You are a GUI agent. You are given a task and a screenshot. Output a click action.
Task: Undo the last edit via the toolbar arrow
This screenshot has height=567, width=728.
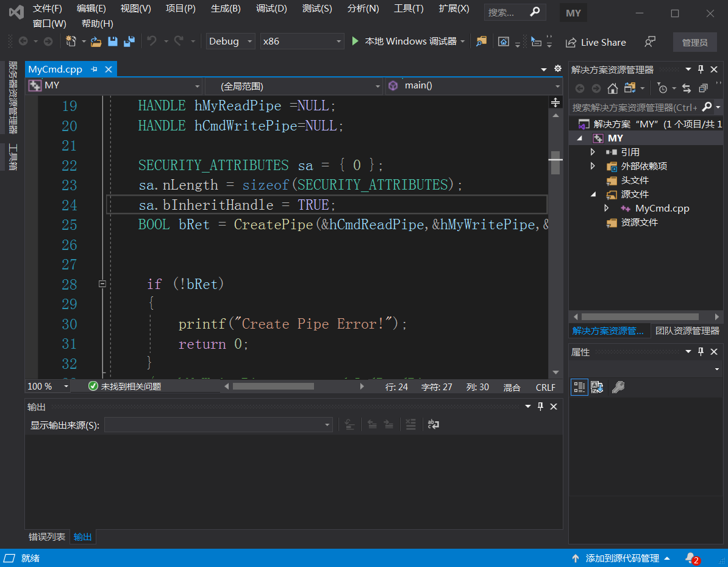(152, 41)
